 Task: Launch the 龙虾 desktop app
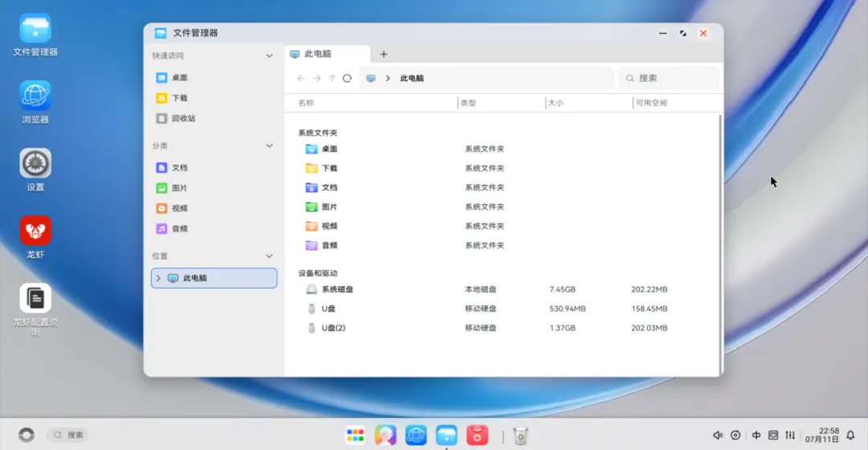click(35, 237)
